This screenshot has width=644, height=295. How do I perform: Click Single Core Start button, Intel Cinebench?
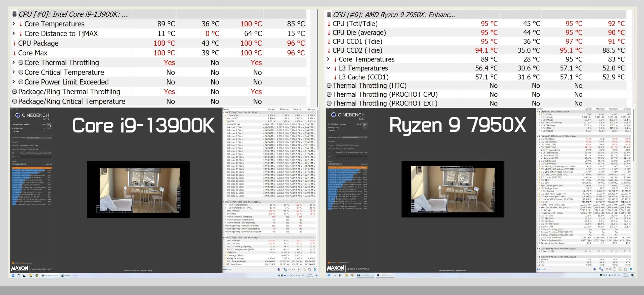point(49,128)
